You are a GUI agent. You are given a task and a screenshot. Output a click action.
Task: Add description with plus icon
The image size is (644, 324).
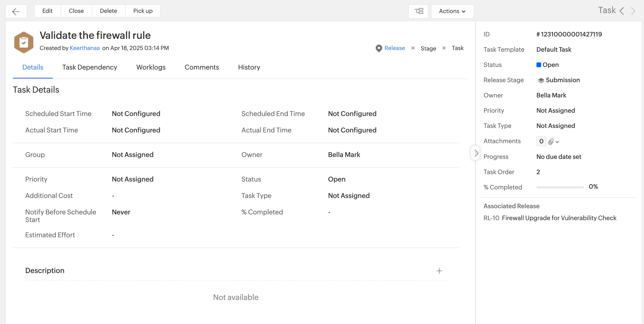pos(439,271)
